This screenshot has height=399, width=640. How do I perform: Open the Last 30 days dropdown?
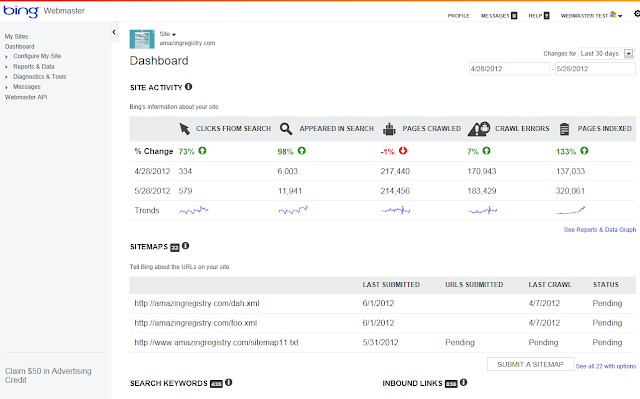[x=606, y=53]
